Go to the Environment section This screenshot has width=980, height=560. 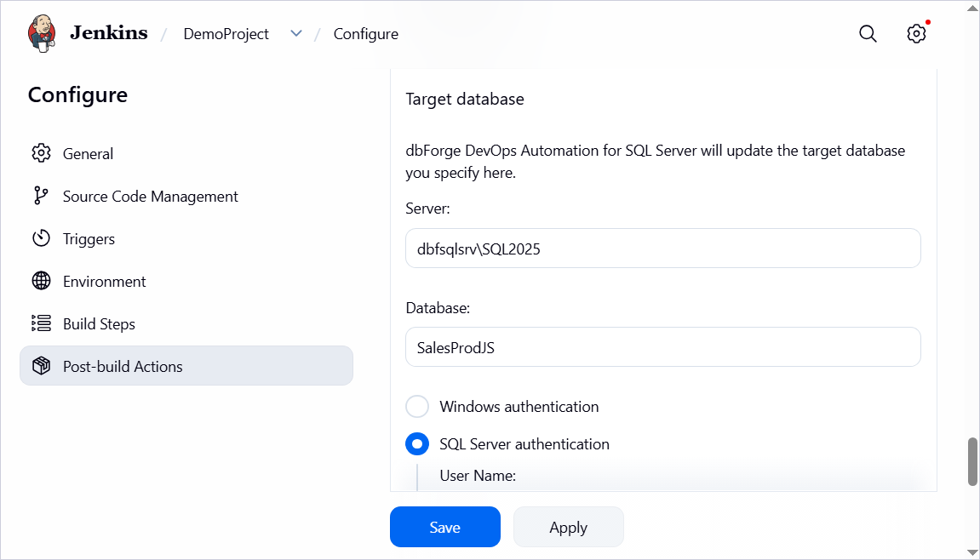(x=186, y=281)
